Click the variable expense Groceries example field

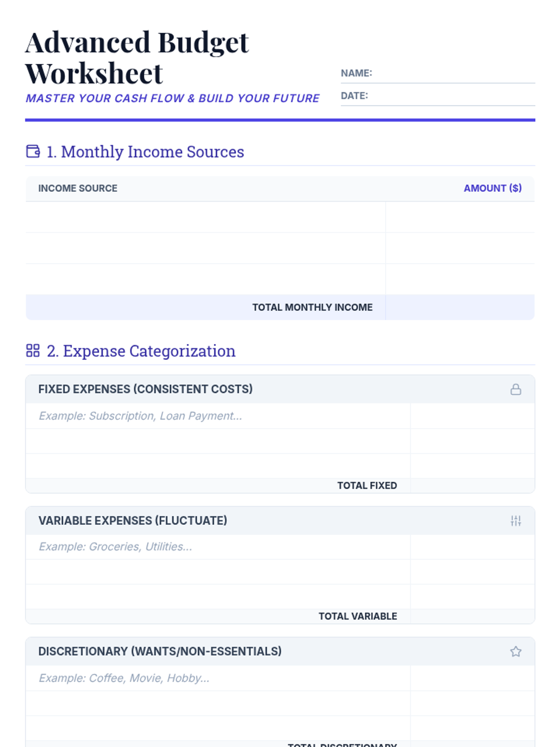pos(217,547)
